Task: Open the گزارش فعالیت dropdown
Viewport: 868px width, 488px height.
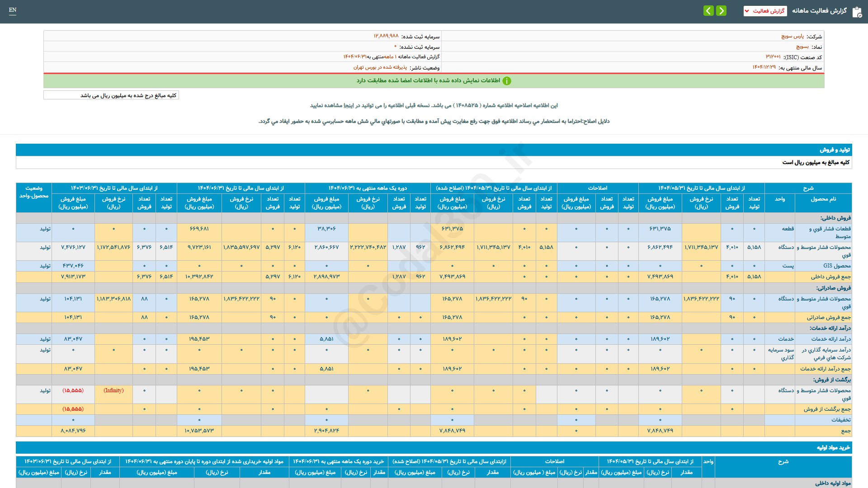Action: [765, 11]
